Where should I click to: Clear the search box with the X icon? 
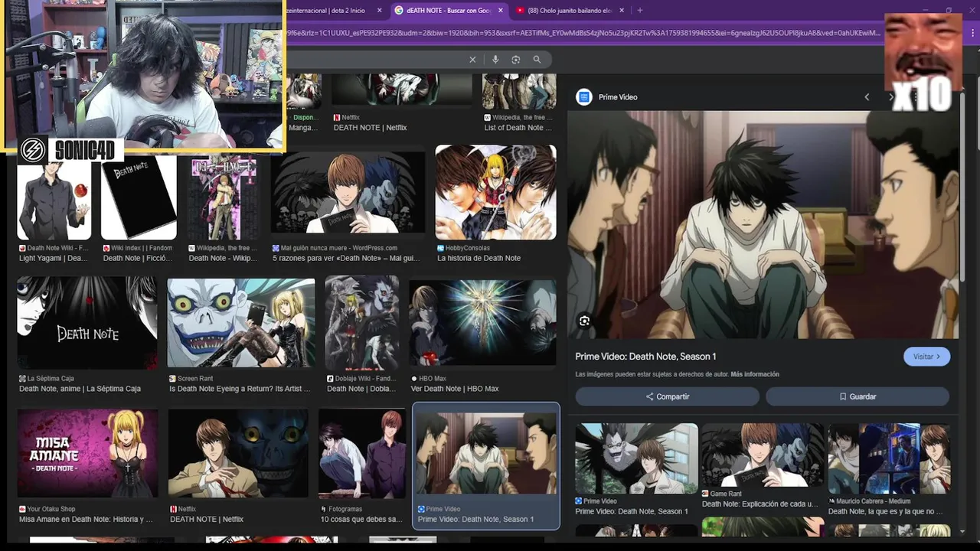click(x=472, y=60)
